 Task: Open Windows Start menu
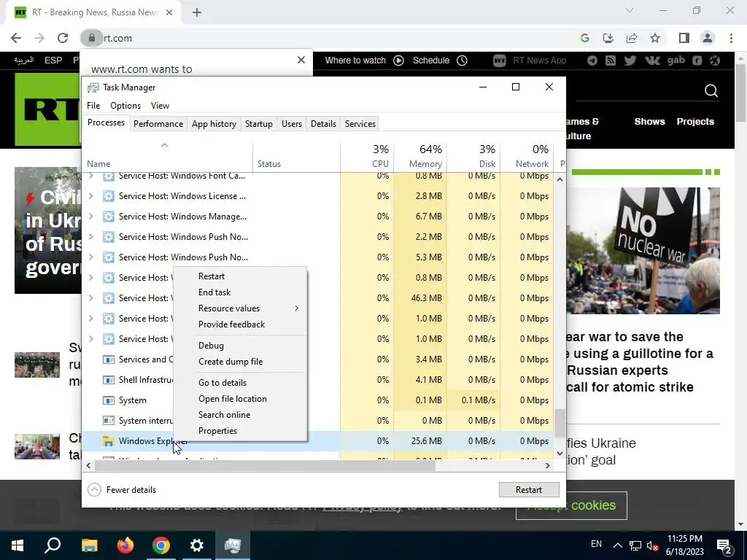(18, 545)
